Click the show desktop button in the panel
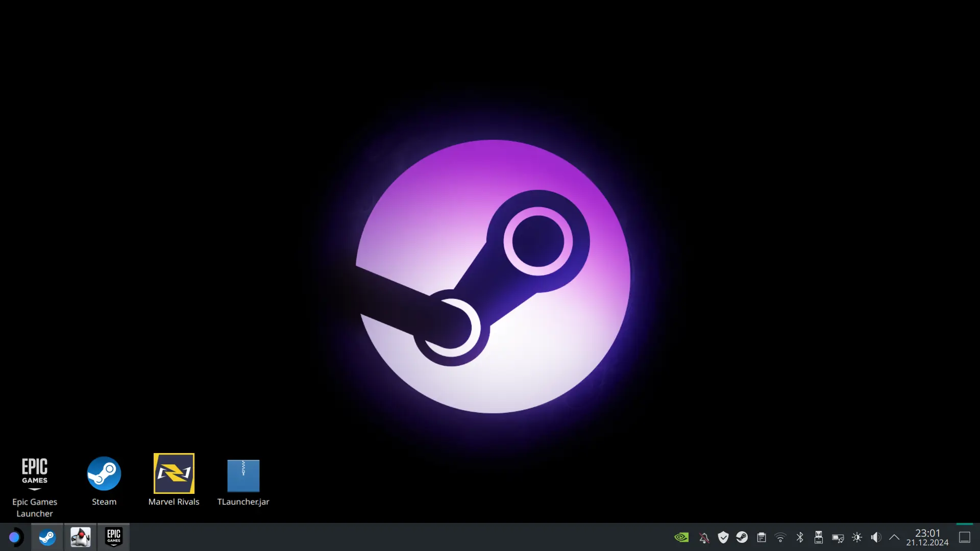980x551 pixels. [965, 537]
